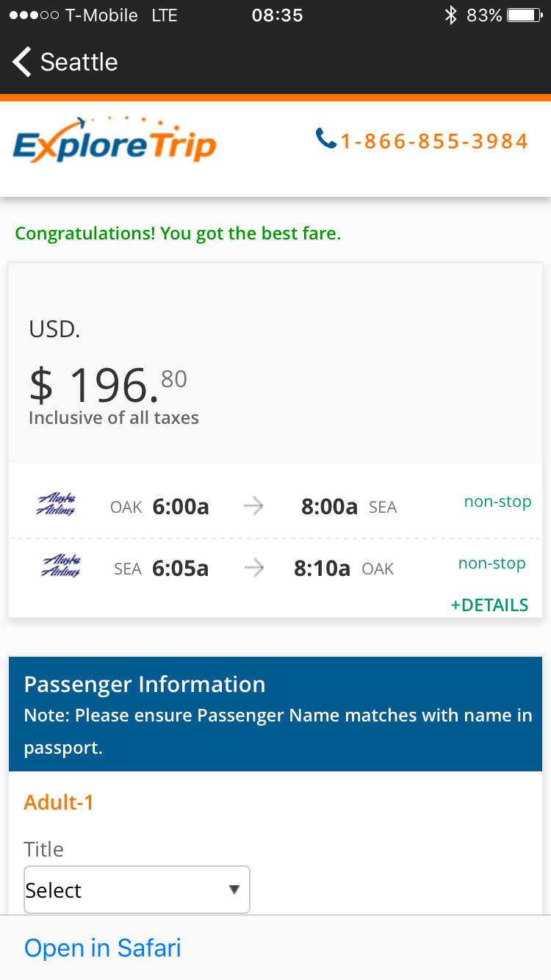Tap the blue phone handset icon
Screen dimensions: 551x980
point(325,137)
